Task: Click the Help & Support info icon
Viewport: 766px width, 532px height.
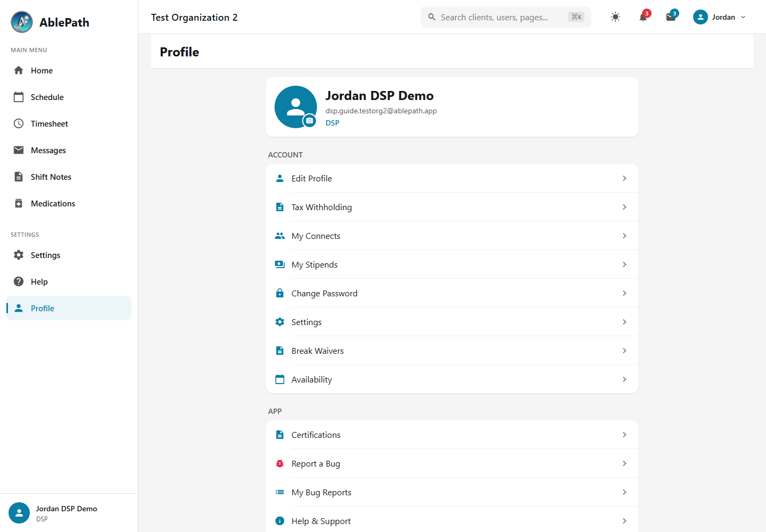Action: pyautogui.click(x=280, y=521)
